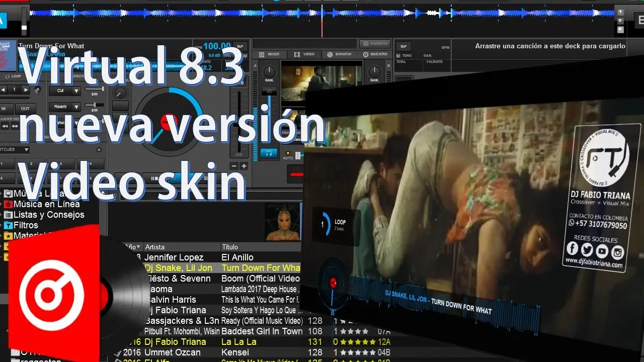Click the pitch minus button
This screenshot has width=644, height=362.
pyautogui.click(x=234, y=166)
